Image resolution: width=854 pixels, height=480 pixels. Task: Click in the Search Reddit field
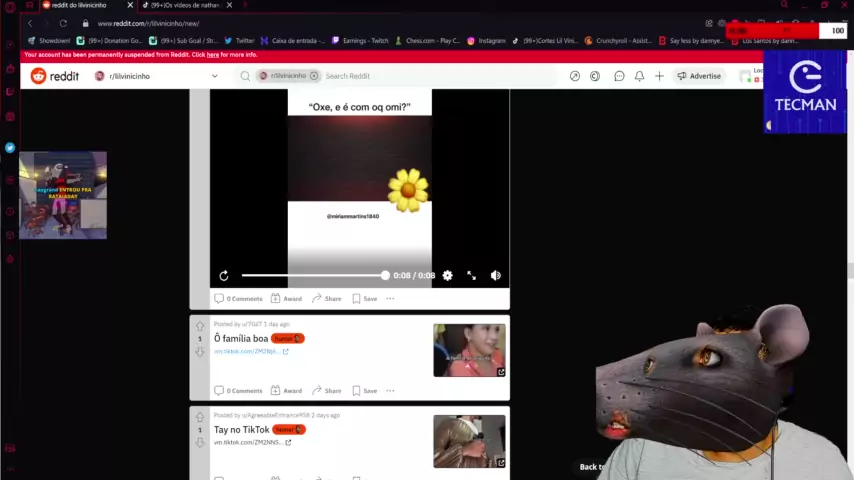436,76
